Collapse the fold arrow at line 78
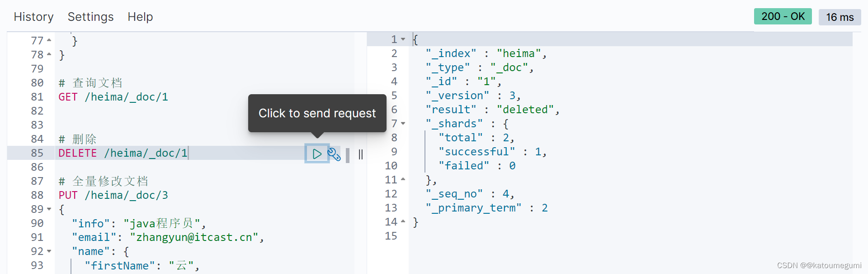 [49, 54]
